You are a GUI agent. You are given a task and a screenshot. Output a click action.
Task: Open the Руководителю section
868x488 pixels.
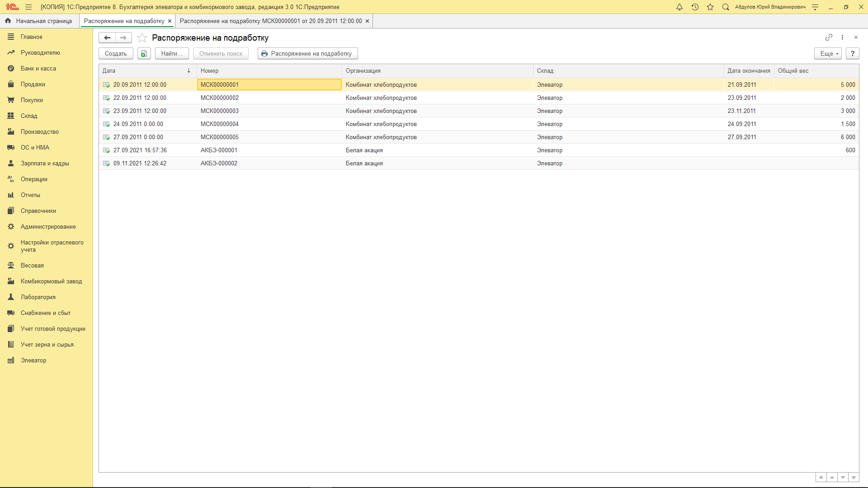coord(46,53)
